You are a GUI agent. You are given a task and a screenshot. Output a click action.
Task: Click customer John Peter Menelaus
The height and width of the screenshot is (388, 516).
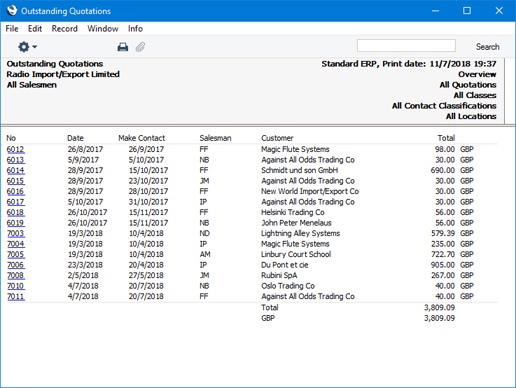coord(296,223)
